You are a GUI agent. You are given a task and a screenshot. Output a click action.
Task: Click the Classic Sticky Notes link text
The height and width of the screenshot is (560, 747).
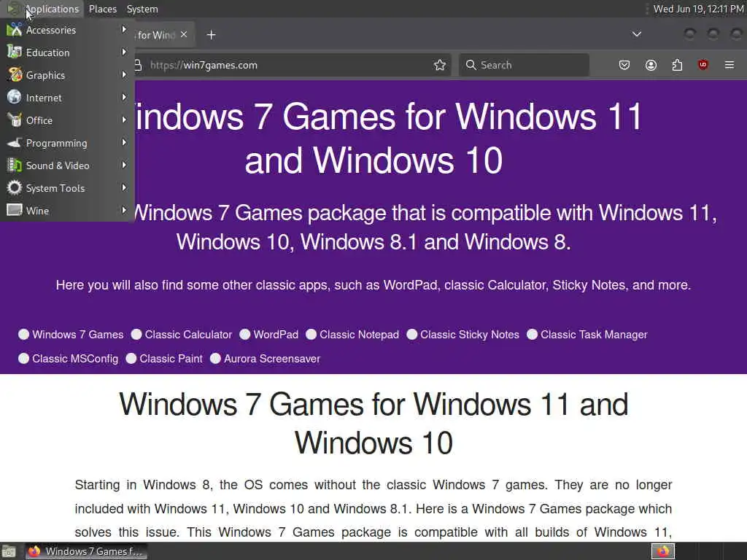(x=469, y=334)
